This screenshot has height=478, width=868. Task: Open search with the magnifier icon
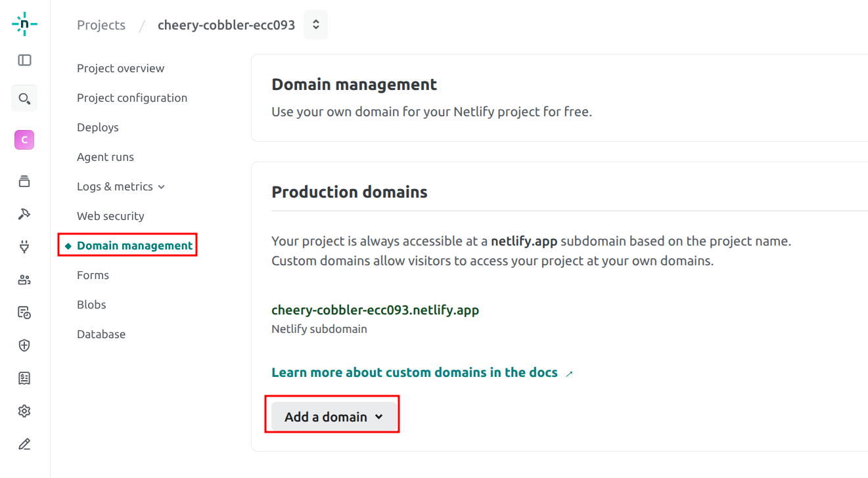point(24,98)
